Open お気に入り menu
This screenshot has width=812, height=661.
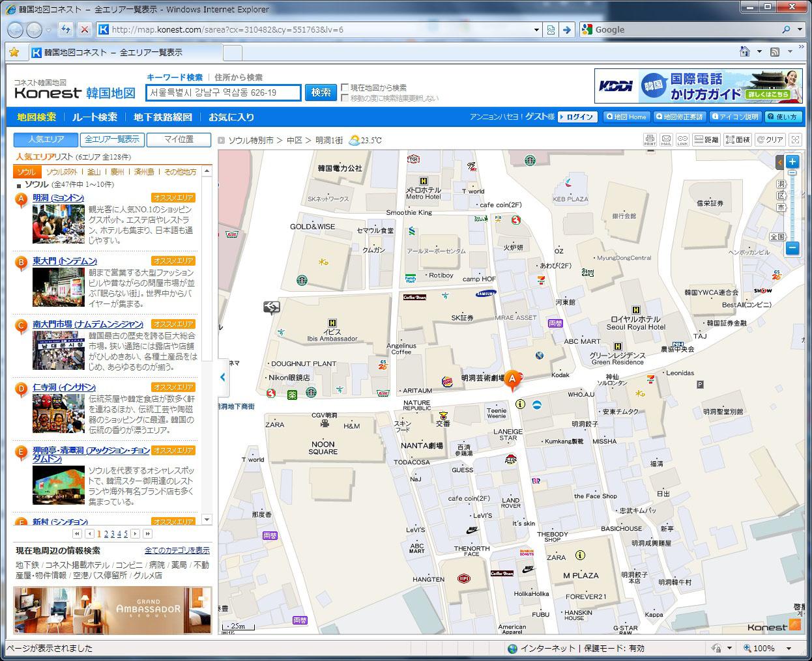[x=231, y=117]
